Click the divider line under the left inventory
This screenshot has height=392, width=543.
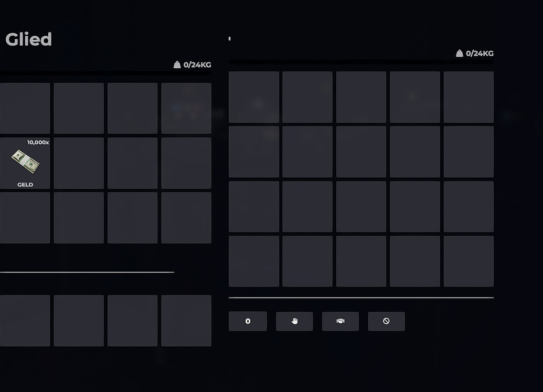[x=87, y=272]
